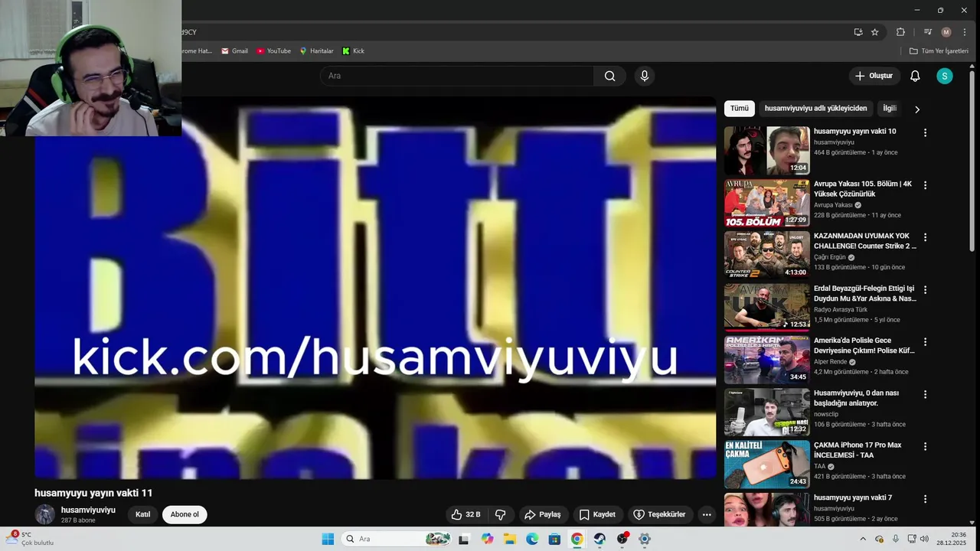The height and width of the screenshot is (551, 980).
Task: Open Tüm Yer İşaretleri folder
Action: coord(939,51)
